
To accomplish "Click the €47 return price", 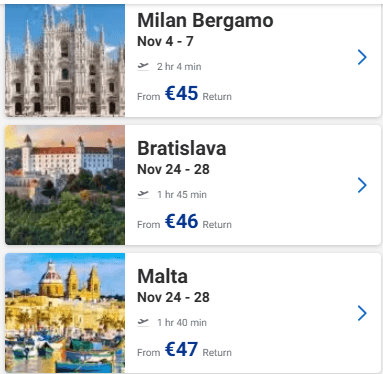I will coord(181,349).
